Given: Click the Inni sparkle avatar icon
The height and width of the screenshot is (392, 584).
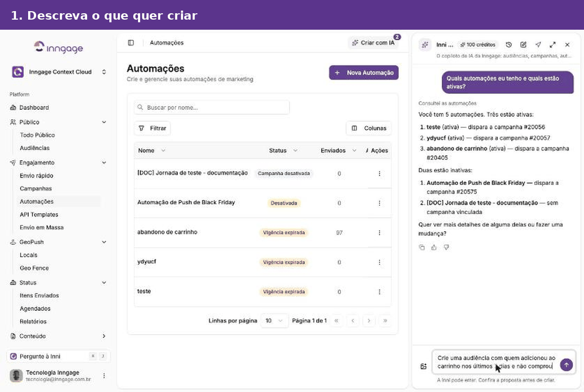Looking at the screenshot, I should [425, 45].
